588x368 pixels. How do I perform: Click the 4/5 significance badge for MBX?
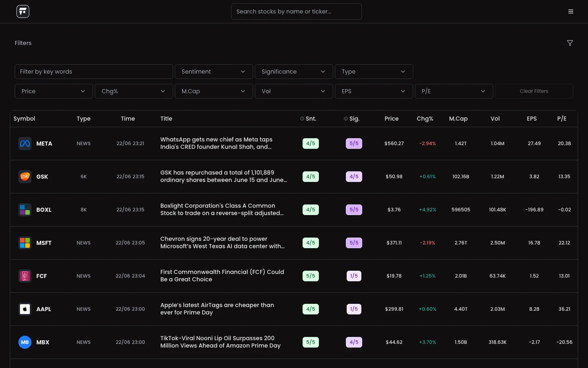tap(354, 342)
